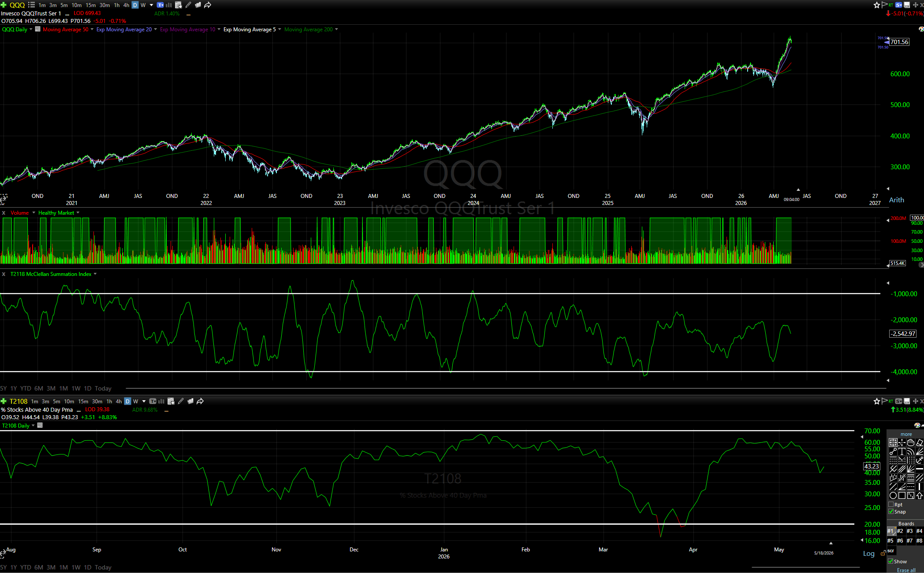
Task: Select the Text drawing tool
Action: (x=902, y=451)
